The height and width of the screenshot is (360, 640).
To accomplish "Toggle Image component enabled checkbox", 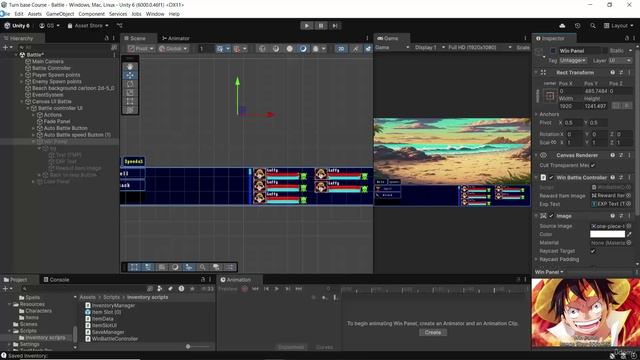I will pyautogui.click(x=551, y=216).
